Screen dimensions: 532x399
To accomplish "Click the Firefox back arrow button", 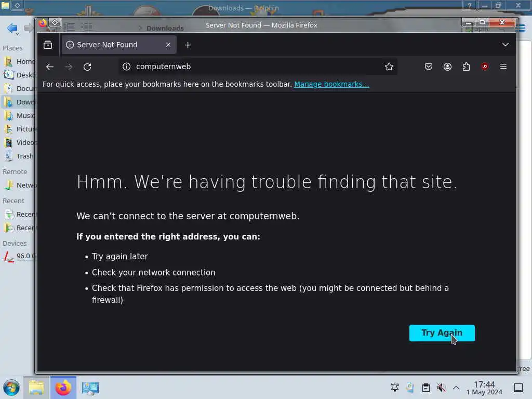I will [x=50, y=67].
